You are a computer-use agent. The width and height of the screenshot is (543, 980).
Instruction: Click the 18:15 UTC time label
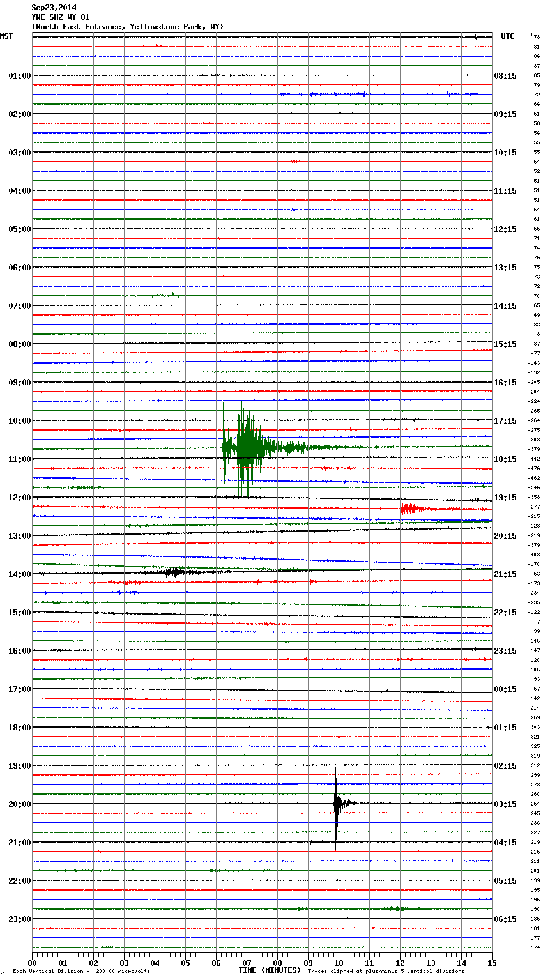coord(505,459)
